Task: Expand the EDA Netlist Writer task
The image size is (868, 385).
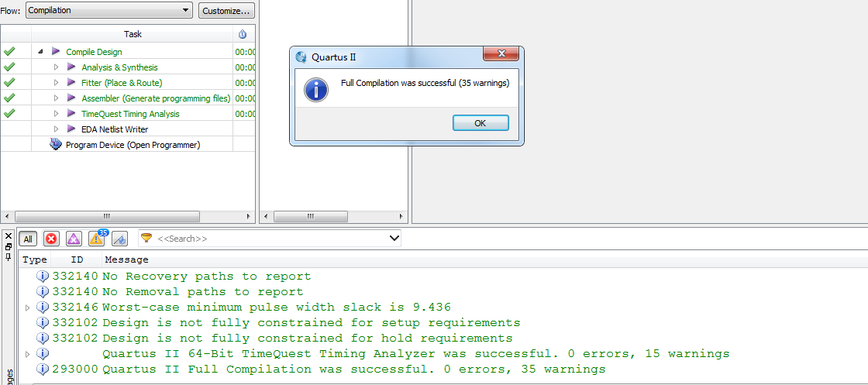Action: point(56,129)
